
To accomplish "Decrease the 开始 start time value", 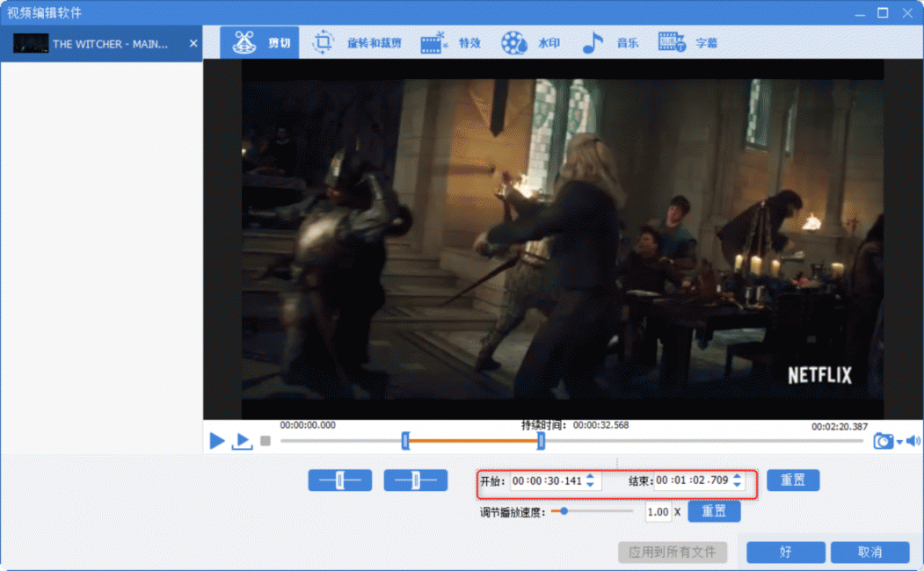I will pos(590,485).
